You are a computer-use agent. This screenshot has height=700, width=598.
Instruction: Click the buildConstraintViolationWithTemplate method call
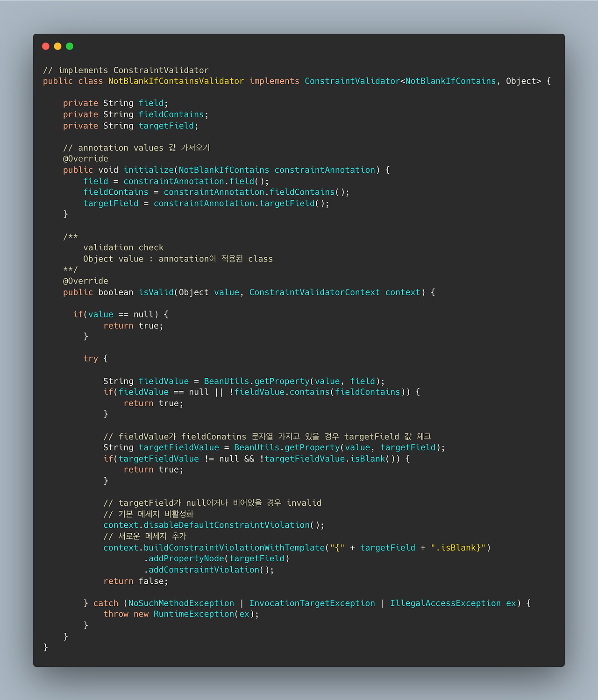click(234, 548)
